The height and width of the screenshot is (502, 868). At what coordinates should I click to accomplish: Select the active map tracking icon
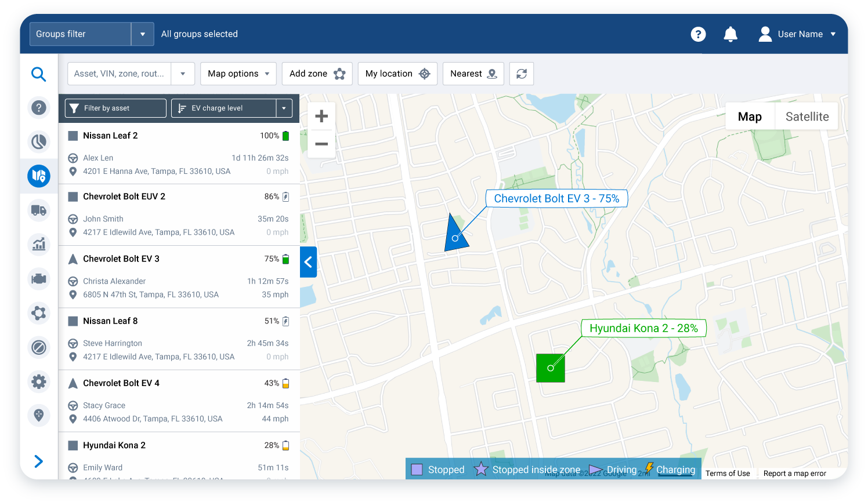click(x=39, y=176)
